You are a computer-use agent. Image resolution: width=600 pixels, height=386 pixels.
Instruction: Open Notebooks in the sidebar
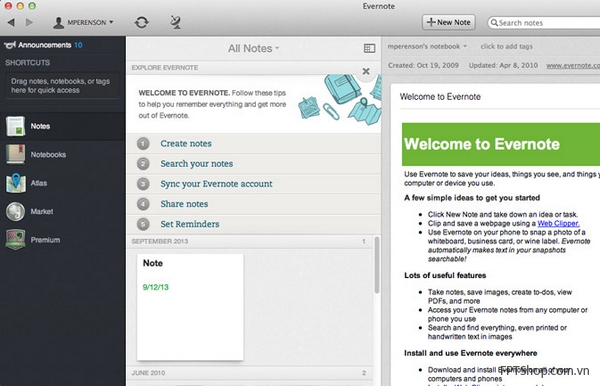62,155
